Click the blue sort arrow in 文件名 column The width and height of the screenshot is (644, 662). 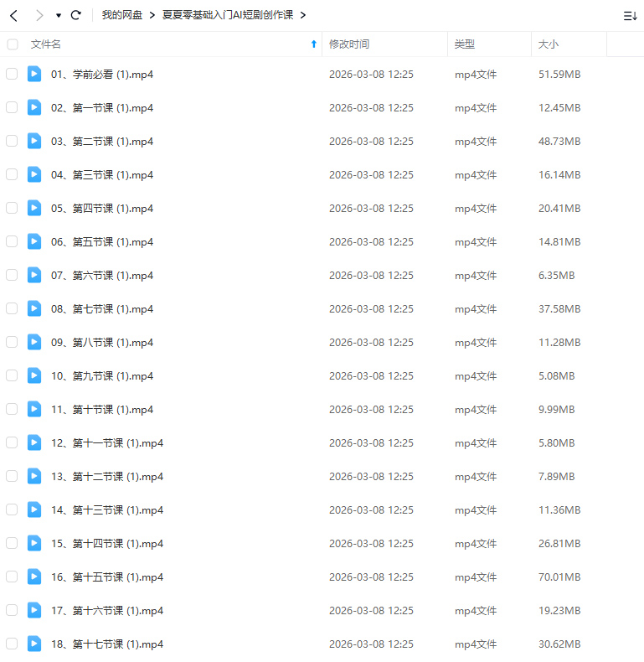click(314, 44)
